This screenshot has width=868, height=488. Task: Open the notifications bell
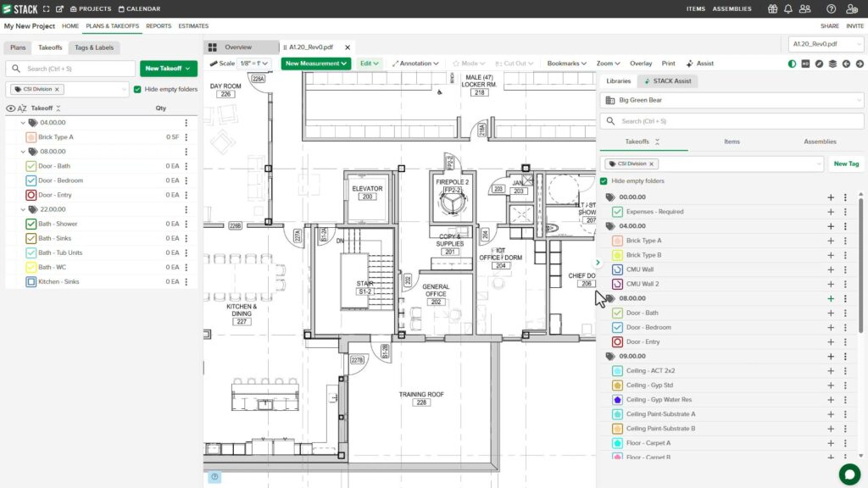(x=787, y=8)
